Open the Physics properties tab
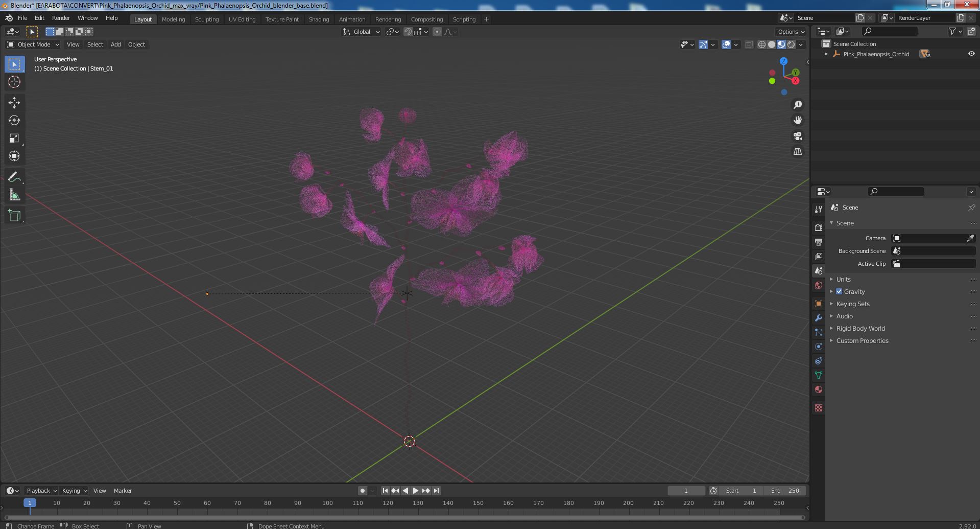This screenshot has width=980, height=529. pos(818,347)
